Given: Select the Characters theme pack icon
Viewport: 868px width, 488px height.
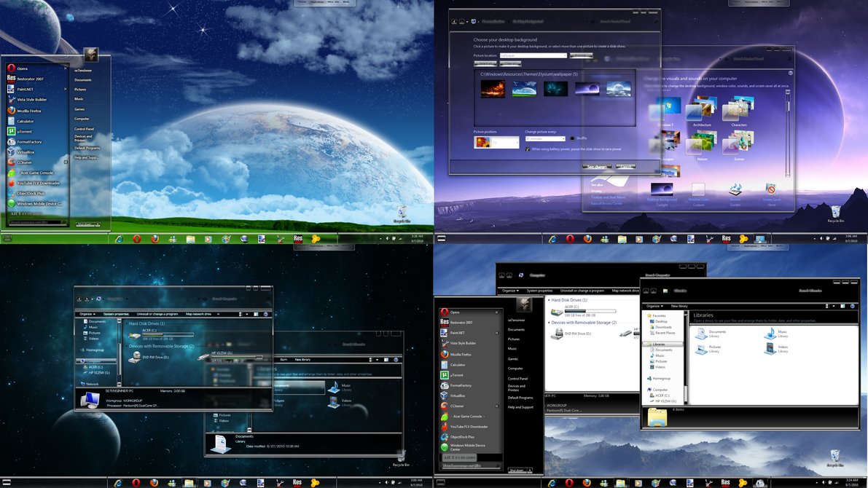Looking at the screenshot, I should pos(738,109).
